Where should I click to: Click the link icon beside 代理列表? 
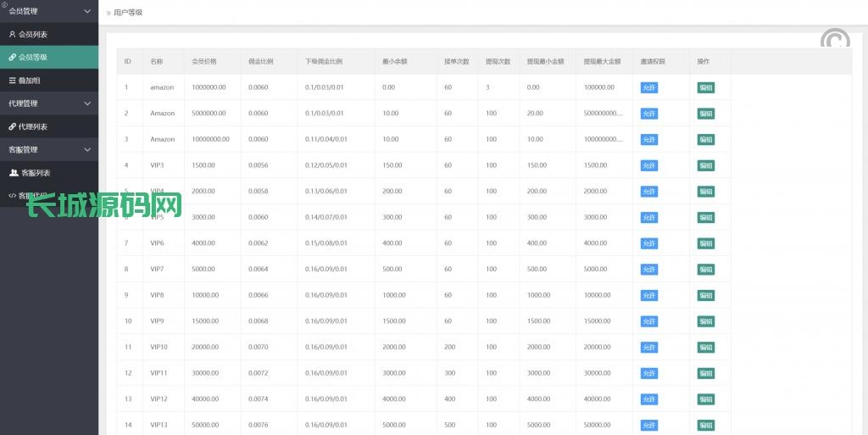click(x=12, y=126)
